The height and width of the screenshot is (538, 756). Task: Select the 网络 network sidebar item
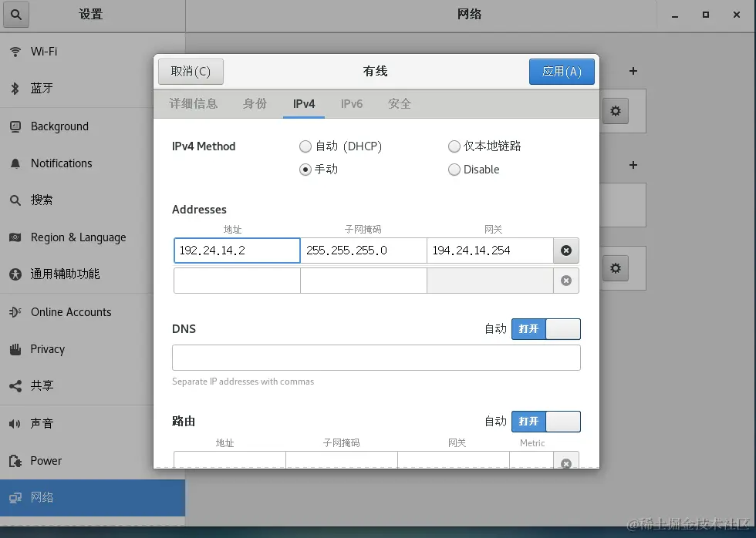click(x=93, y=498)
